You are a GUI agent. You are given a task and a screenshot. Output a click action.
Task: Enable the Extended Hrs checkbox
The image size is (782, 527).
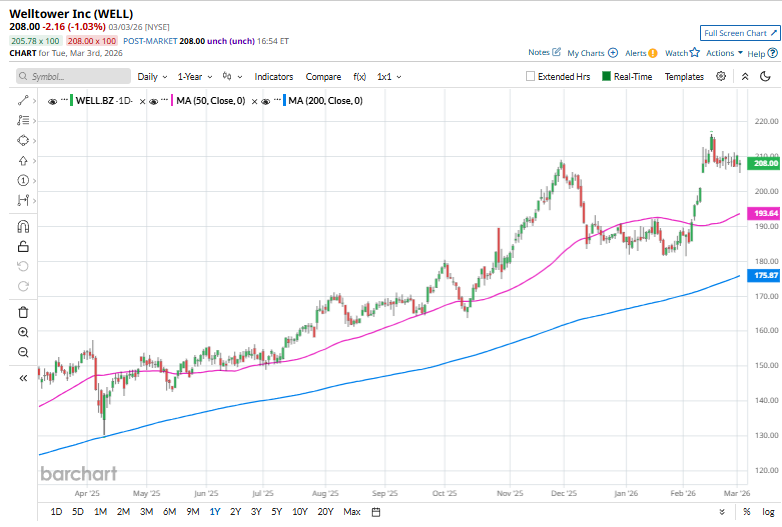[x=531, y=76]
